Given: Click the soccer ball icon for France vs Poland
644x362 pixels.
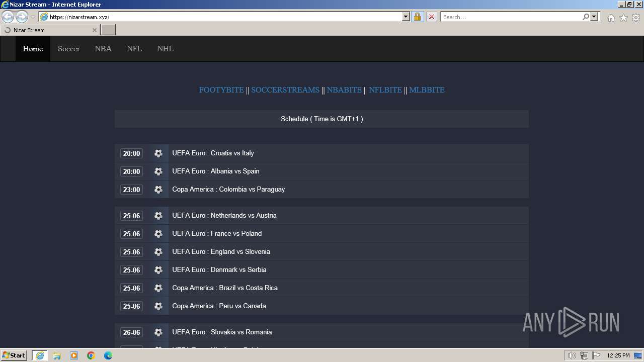Looking at the screenshot, I should point(158,234).
